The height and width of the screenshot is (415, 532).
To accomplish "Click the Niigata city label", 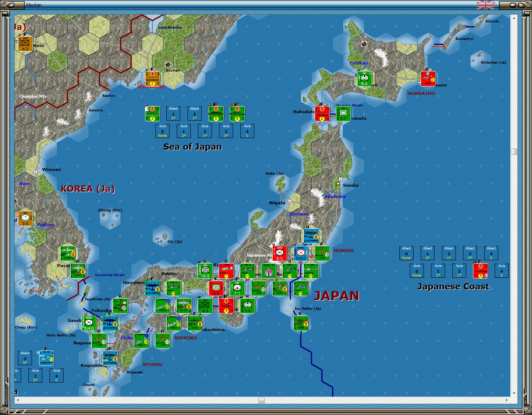I will (x=277, y=203).
